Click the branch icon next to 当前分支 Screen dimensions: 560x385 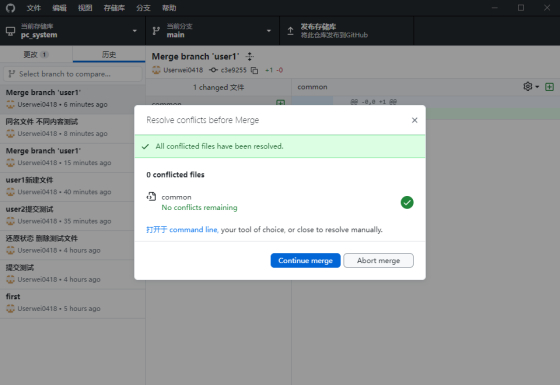point(156,31)
